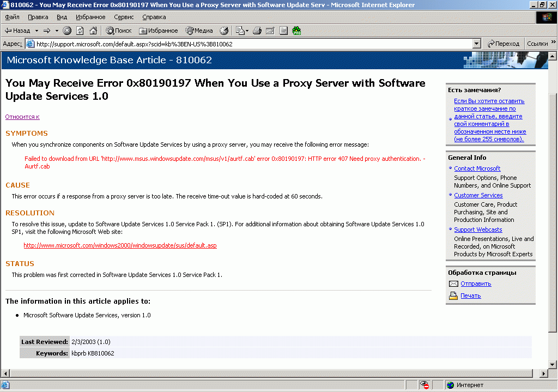Open the Mail button dropdown arrow
The height and width of the screenshot is (392, 558).
click(247, 31)
